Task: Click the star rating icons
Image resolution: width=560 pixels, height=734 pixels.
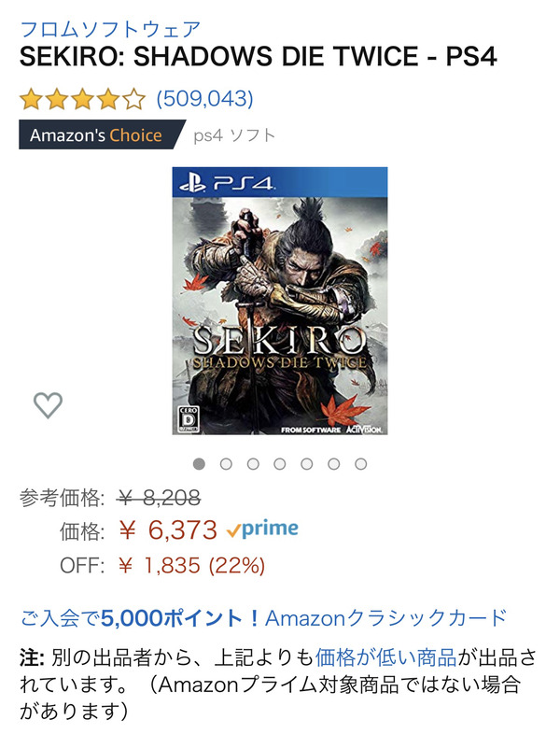Action: (83, 98)
